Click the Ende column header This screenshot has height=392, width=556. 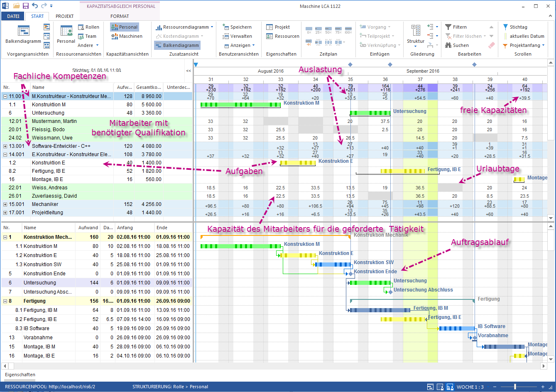tap(173, 228)
